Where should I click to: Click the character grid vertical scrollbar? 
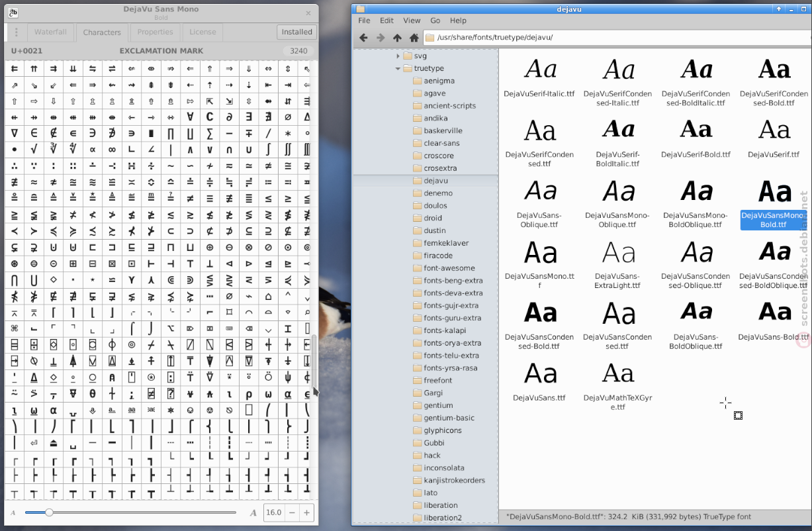coord(314,361)
